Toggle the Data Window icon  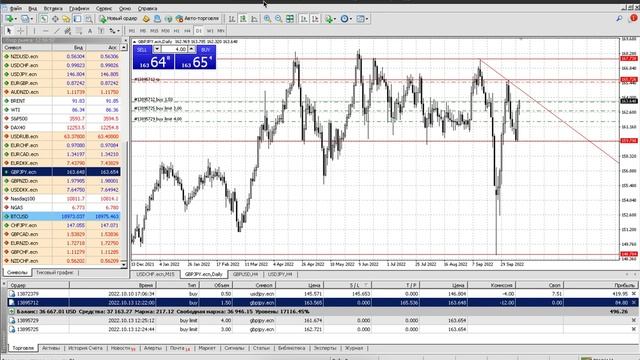pos(55,19)
